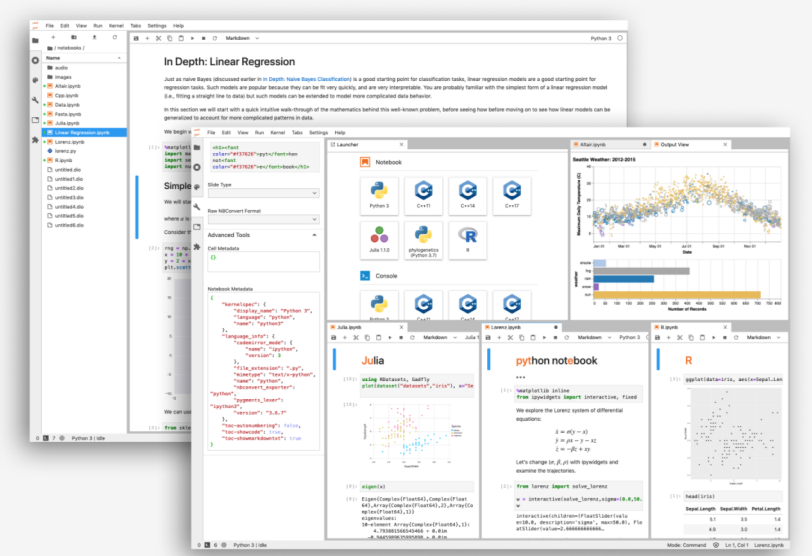The width and height of the screenshot is (812, 556).
Task: Open the tabs icon in the front window sidebar
Action: (197, 227)
